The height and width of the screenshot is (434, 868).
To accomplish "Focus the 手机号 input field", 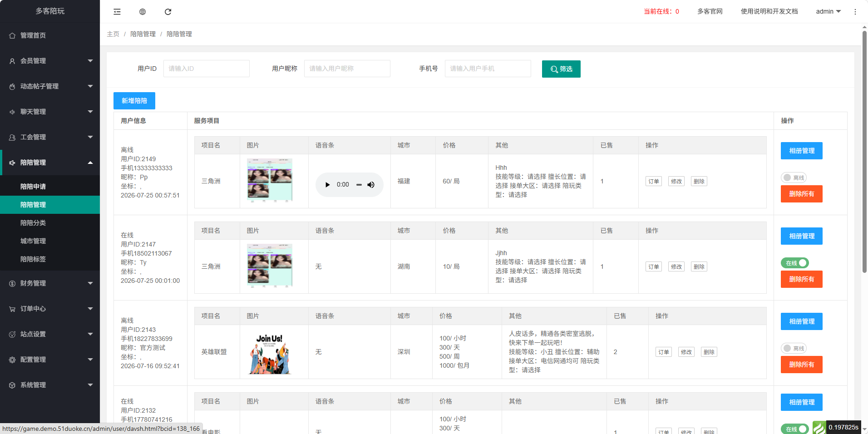I will pyautogui.click(x=488, y=69).
